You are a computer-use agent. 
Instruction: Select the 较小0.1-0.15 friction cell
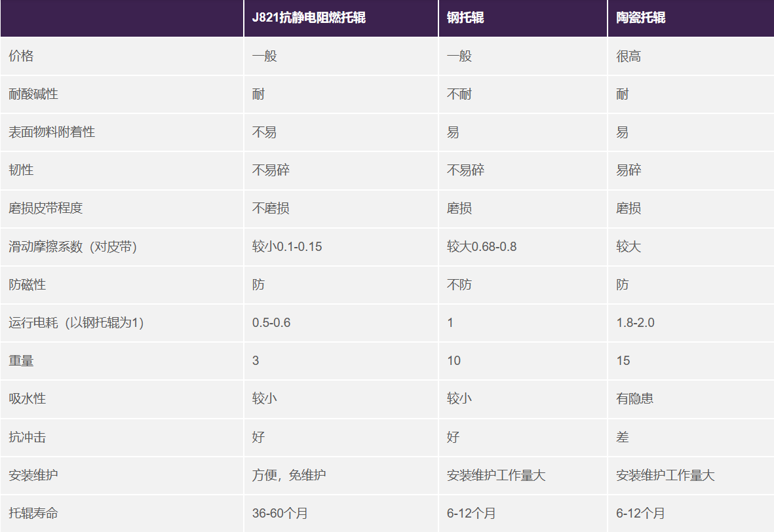pos(287,247)
